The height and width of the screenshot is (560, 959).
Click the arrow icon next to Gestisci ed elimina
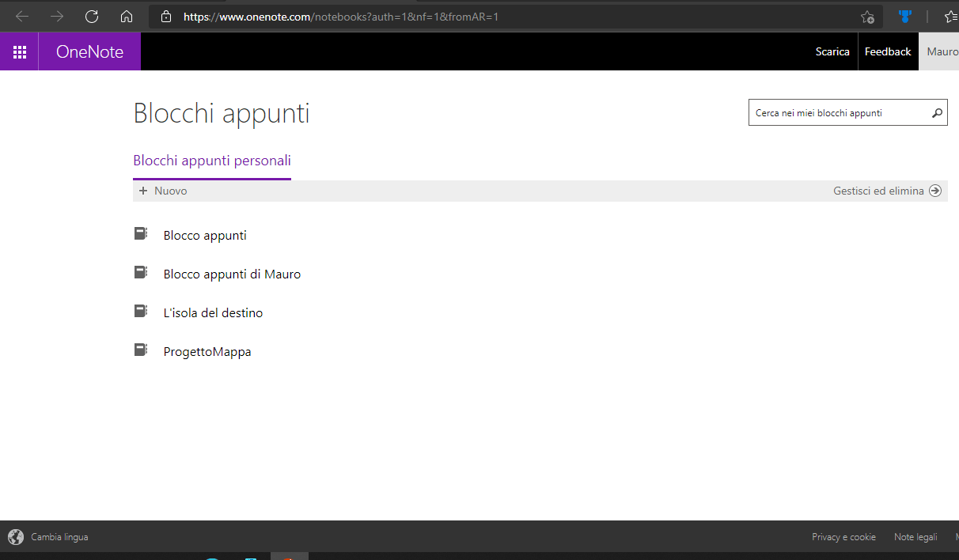tap(935, 191)
